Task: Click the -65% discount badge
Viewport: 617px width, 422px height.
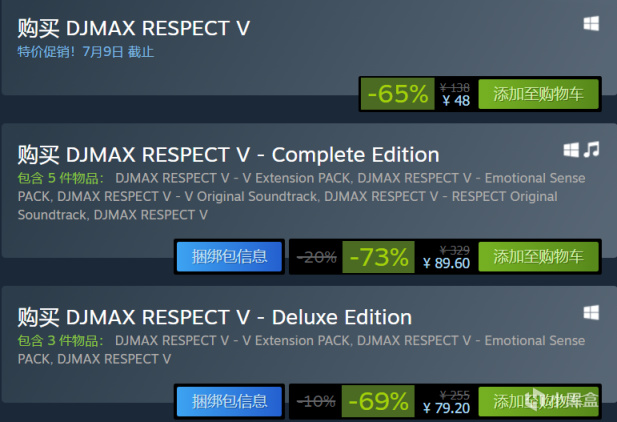Action: 397,94
